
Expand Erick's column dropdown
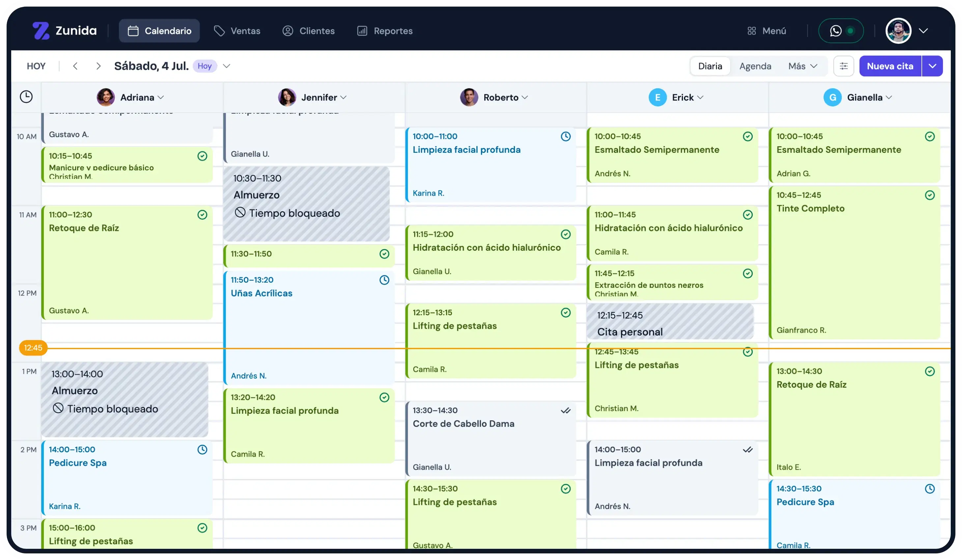(700, 98)
